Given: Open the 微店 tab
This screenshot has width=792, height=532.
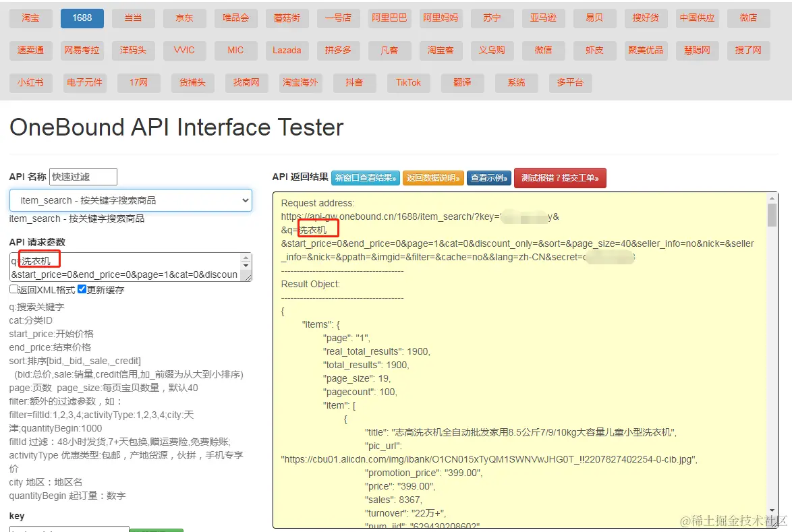Looking at the screenshot, I should pyautogui.click(x=749, y=18).
